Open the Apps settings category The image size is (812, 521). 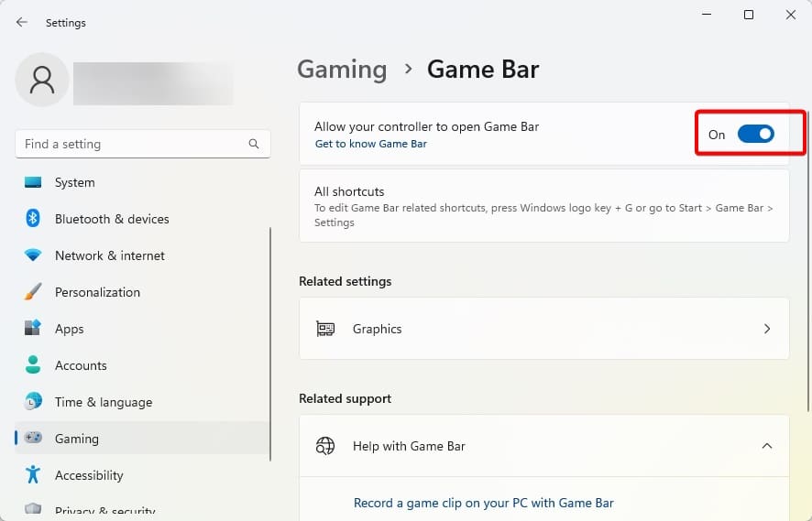pos(142,329)
